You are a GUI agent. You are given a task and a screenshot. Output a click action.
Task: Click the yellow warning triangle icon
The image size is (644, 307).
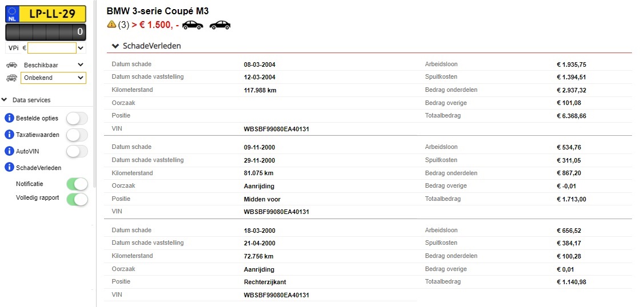coord(111,25)
